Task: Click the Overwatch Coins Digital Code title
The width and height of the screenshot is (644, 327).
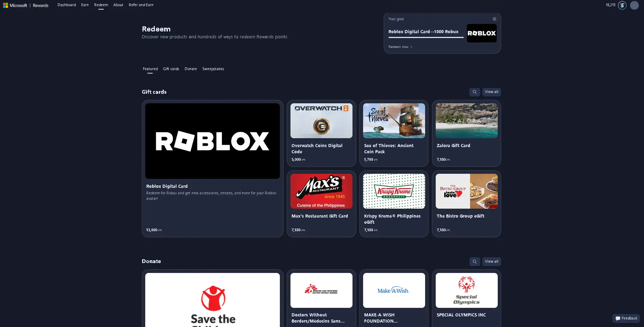Action: pos(317,149)
